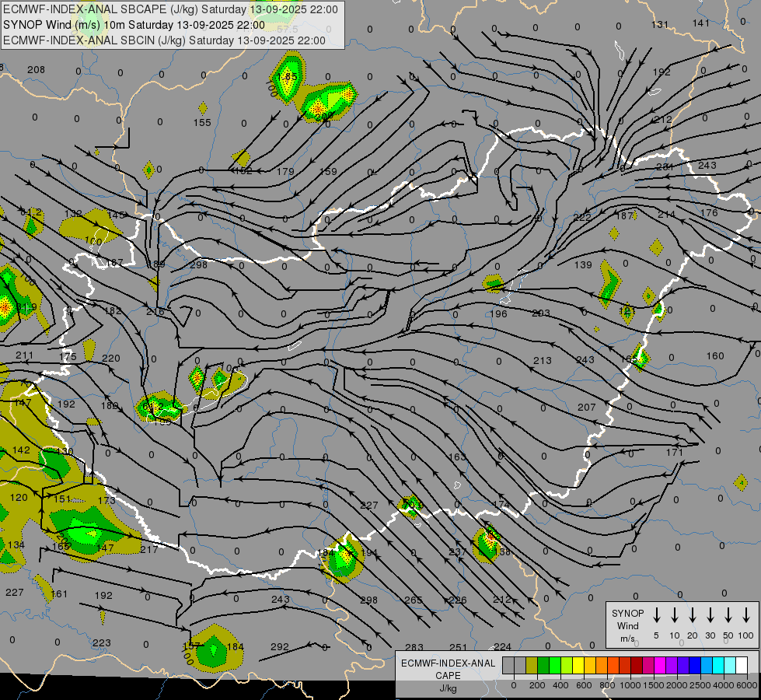Pick the pure yellow CAPE scale swatch

coord(578,665)
